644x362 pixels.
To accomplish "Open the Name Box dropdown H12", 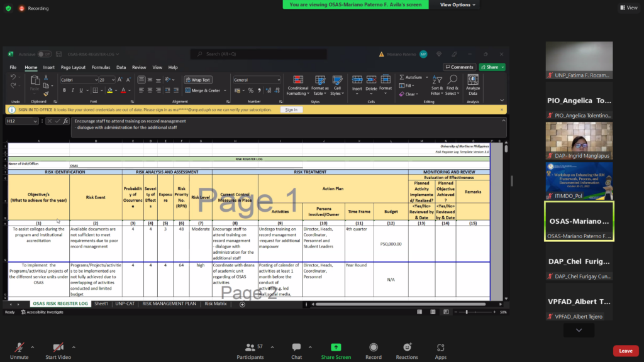I will point(35,121).
